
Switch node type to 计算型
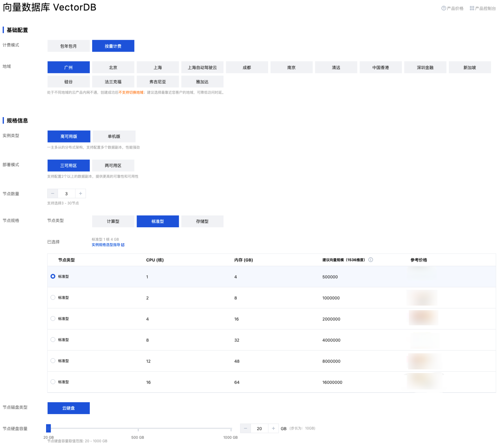(x=113, y=221)
